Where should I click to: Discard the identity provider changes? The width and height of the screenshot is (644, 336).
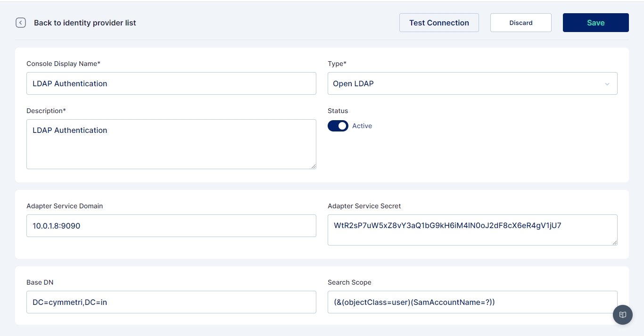tap(520, 23)
